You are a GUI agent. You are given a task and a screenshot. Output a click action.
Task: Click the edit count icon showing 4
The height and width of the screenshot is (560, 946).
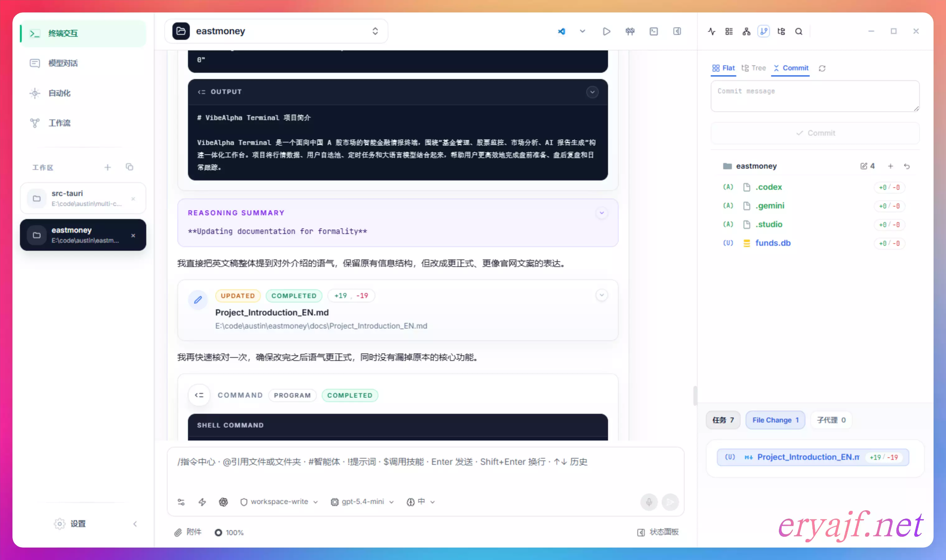[x=867, y=166]
